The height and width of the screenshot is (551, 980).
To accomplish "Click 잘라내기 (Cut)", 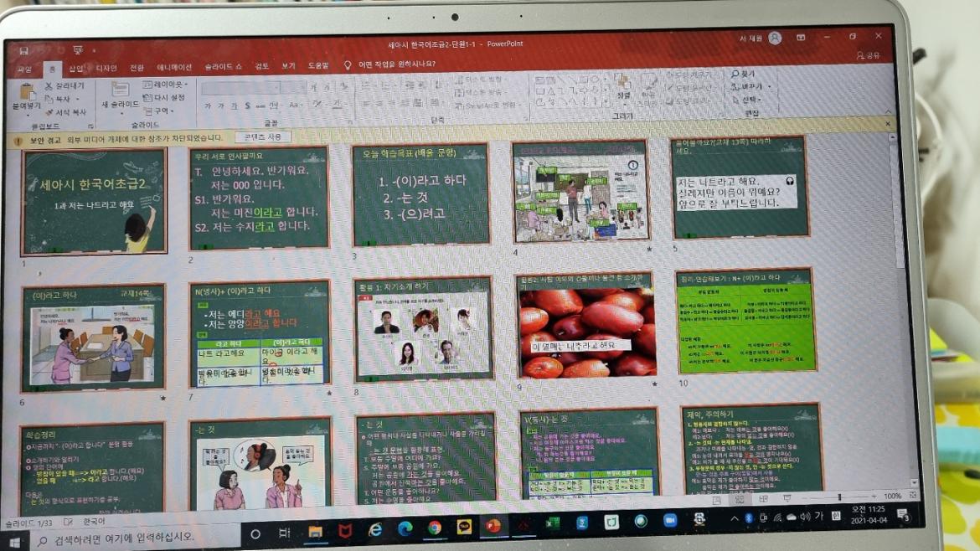I will coord(65,85).
